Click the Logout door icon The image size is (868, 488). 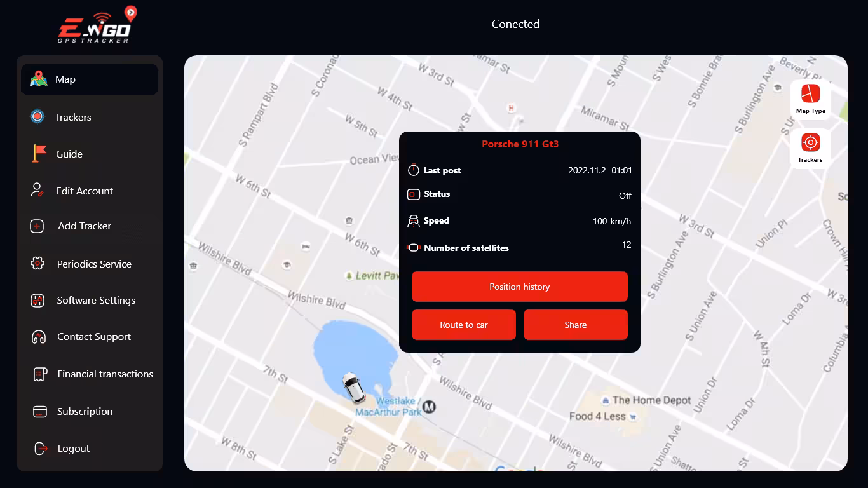(41, 449)
